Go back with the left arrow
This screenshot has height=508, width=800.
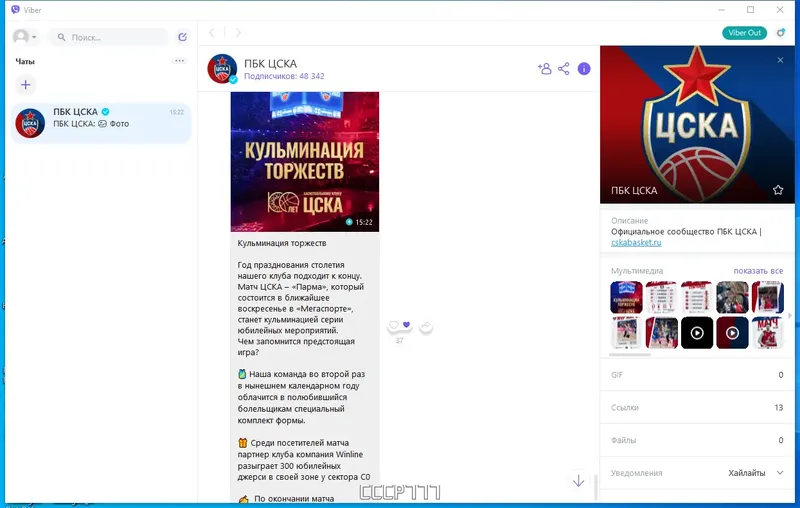(212, 33)
